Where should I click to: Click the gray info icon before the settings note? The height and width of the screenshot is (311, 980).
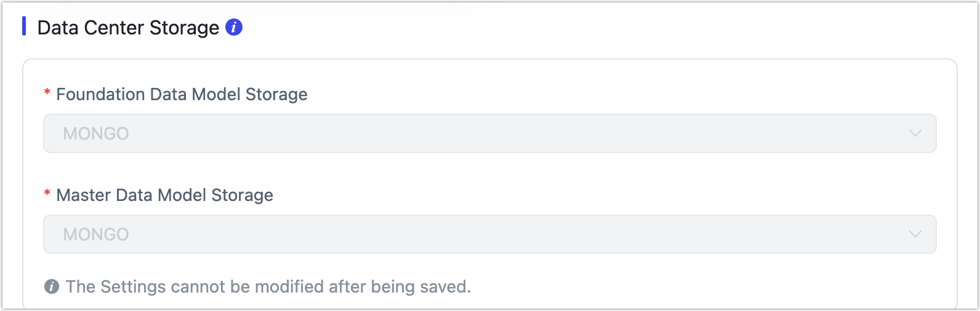click(x=52, y=286)
